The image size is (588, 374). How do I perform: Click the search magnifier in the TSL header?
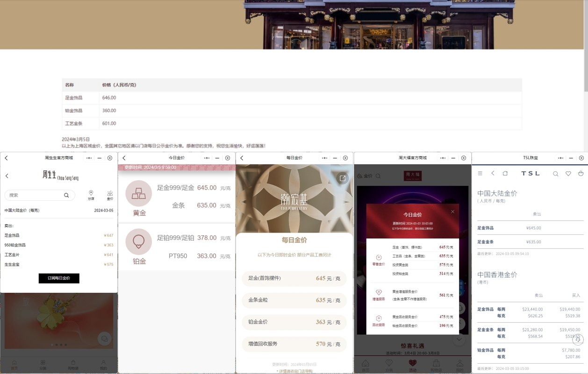coord(555,174)
